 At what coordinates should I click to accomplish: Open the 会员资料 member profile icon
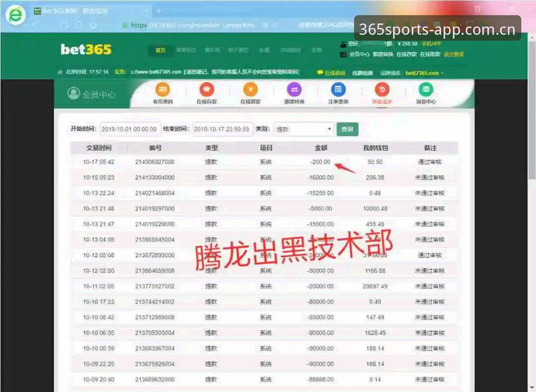click(163, 90)
